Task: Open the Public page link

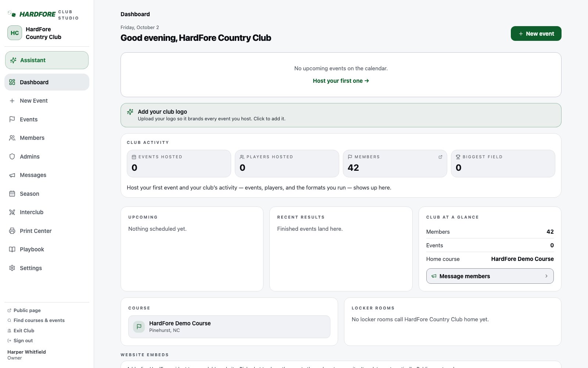Action: tap(24, 311)
